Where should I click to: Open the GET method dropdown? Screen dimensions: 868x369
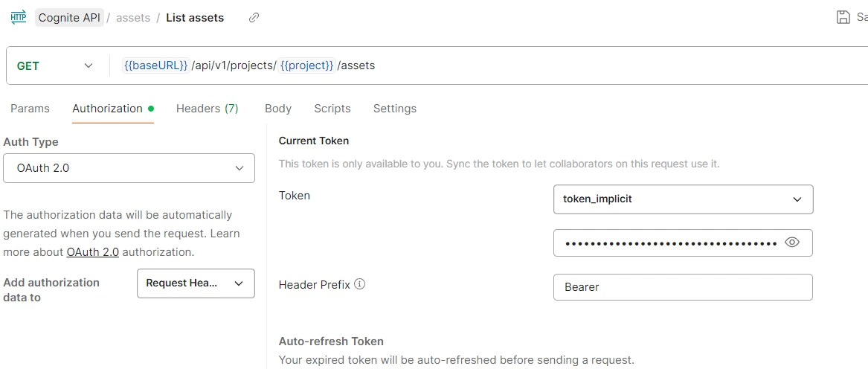click(54, 66)
